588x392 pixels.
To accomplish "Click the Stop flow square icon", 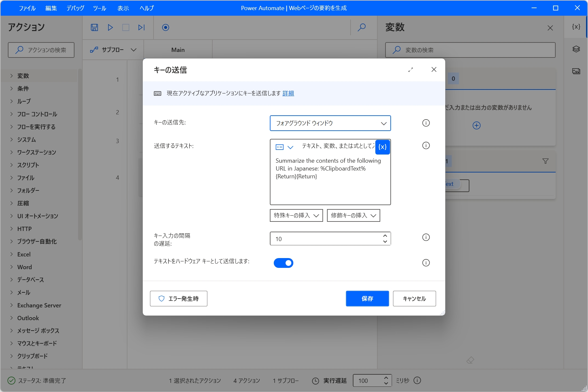I will pyautogui.click(x=126, y=27).
